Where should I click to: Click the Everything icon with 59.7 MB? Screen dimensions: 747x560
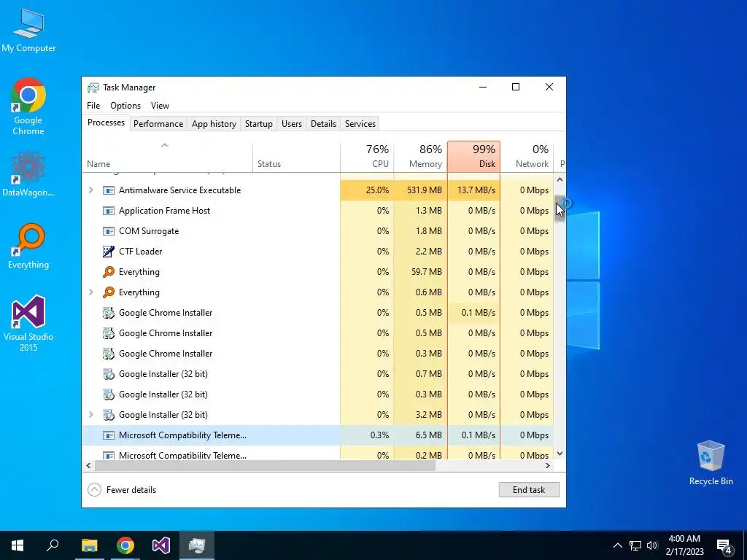point(109,272)
